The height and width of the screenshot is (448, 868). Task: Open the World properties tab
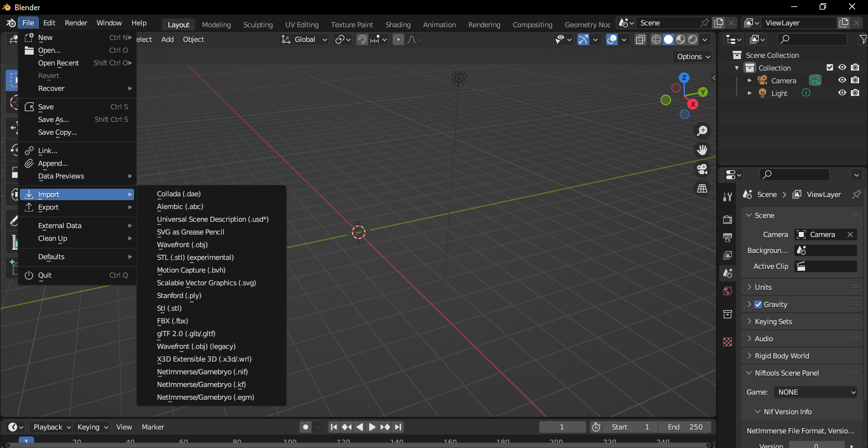(728, 291)
